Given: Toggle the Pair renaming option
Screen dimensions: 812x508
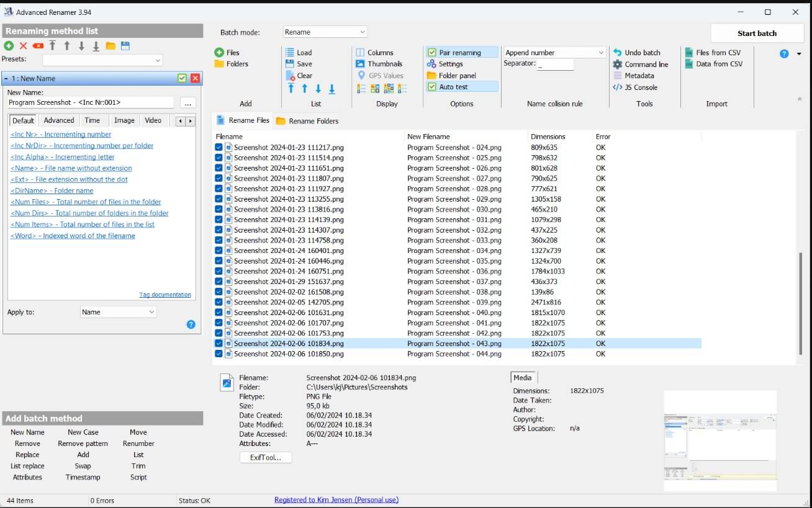Looking at the screenshot, I should point(432,53).
